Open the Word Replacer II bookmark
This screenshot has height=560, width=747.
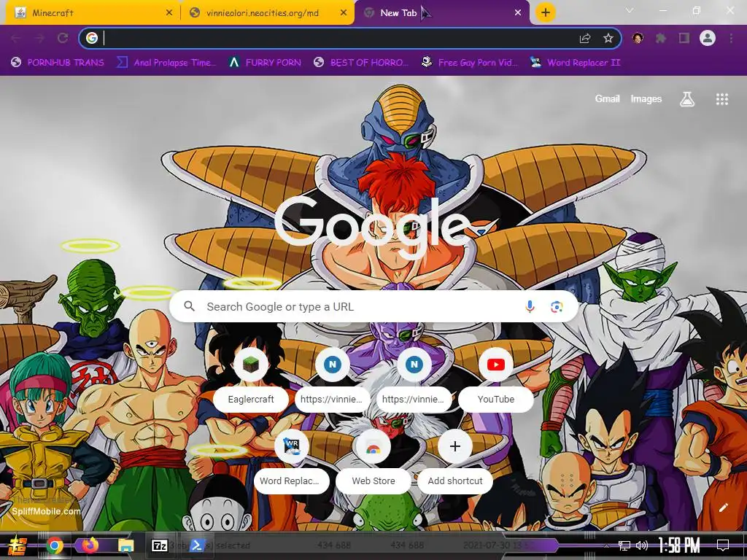(x=576, y=63)
